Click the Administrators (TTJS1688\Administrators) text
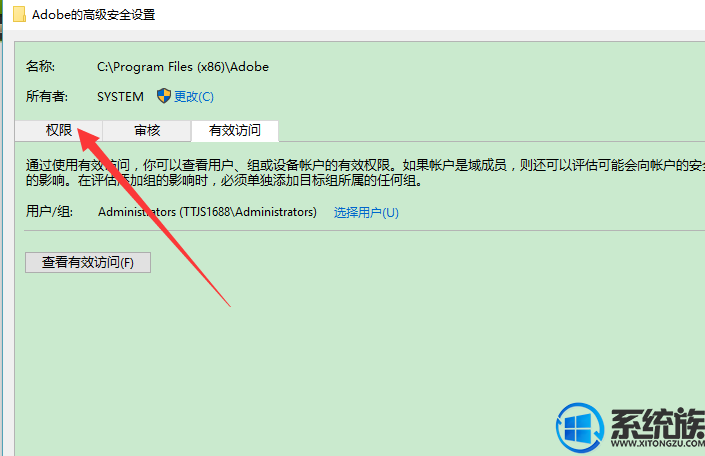 207,212
